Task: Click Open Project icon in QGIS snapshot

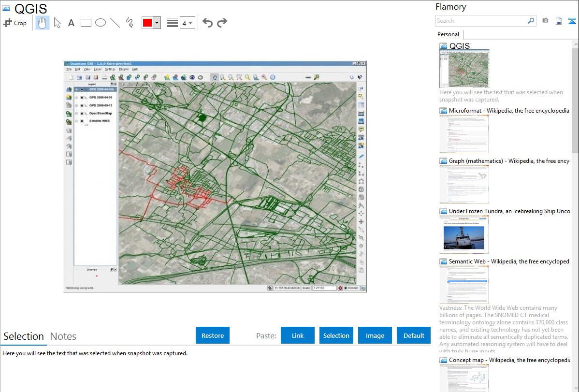Action: [x=79, y=77]
